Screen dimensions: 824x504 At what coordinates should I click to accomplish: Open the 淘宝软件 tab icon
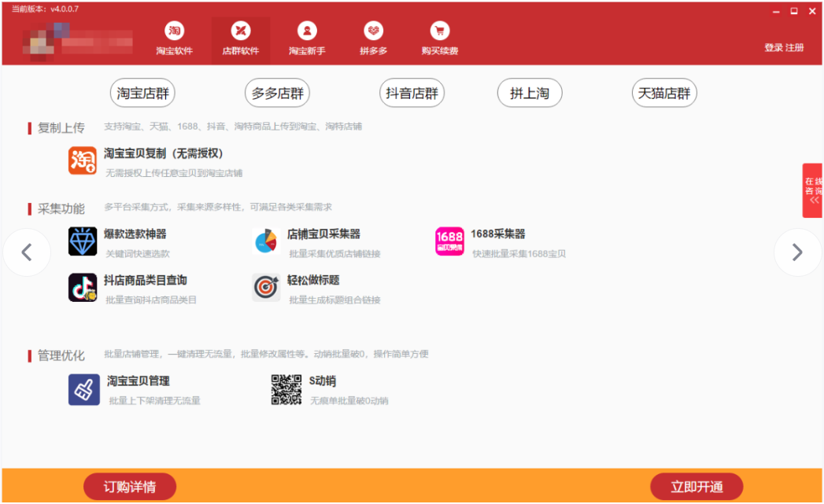pyautogui.click(x=174, y=31)
